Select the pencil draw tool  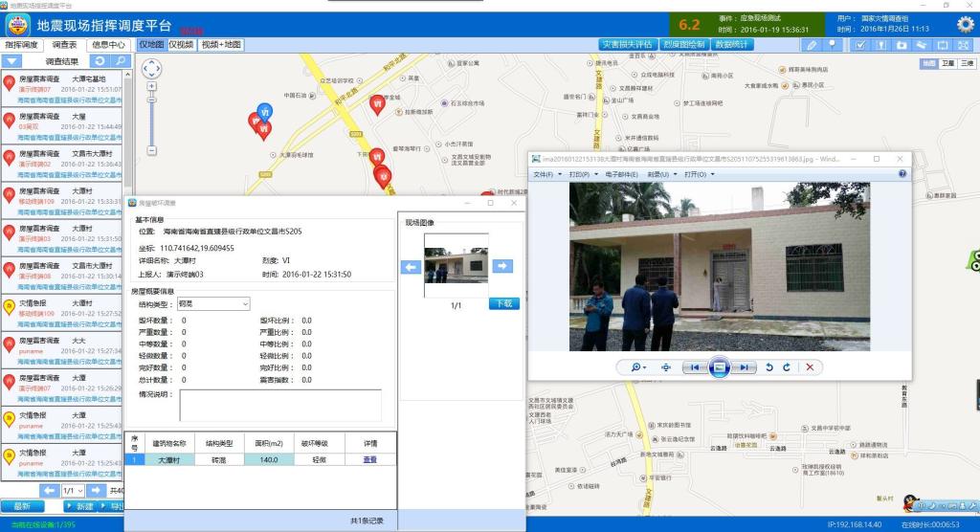pyautogui.click(x=812, y=45)
